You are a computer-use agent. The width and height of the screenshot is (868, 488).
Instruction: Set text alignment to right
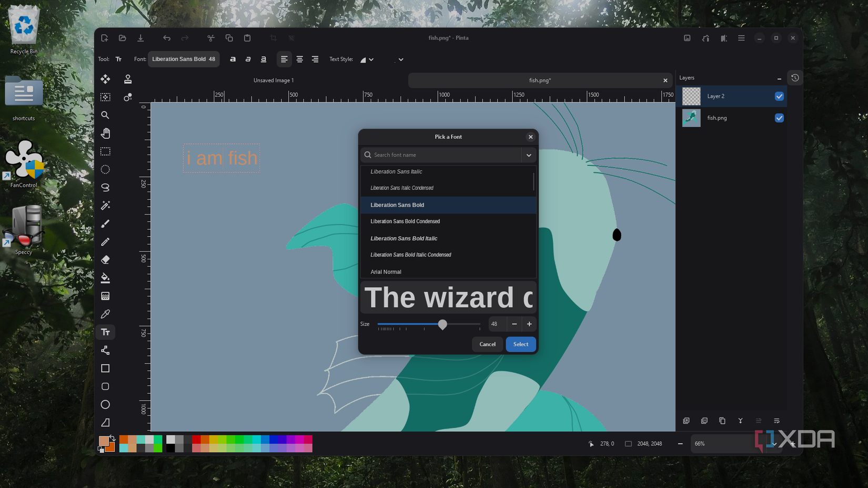[315, 59]
